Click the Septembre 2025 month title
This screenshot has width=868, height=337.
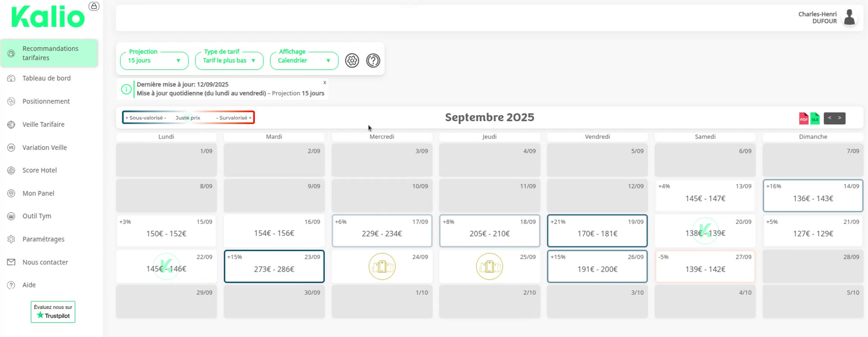490,117
